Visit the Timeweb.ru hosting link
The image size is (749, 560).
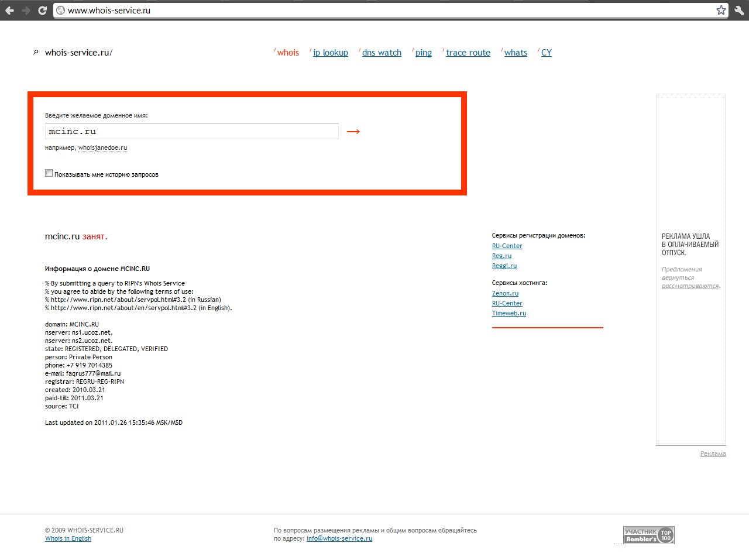pos(509,314)
